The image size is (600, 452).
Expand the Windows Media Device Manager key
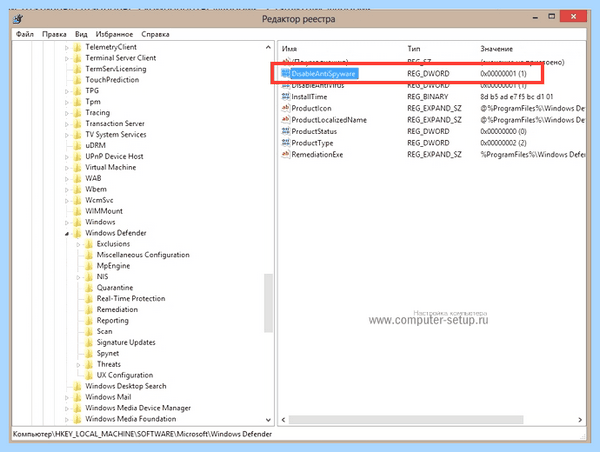pyautogui.click(x=67, y=408)
